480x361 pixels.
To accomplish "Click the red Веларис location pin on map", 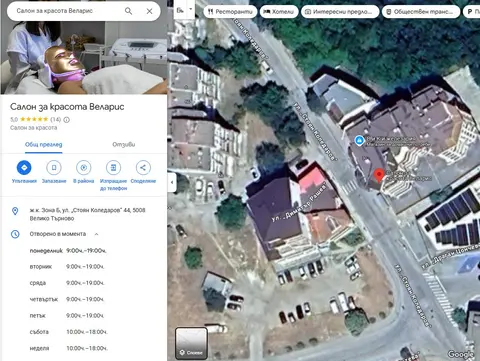I will [x=378, y=175].
